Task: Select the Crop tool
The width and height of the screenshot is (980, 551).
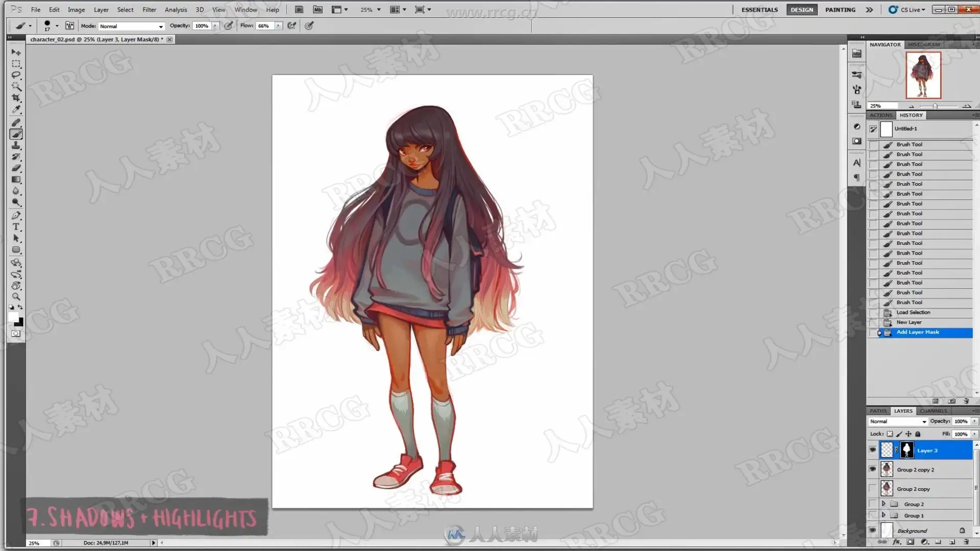Action: point(16,97)
